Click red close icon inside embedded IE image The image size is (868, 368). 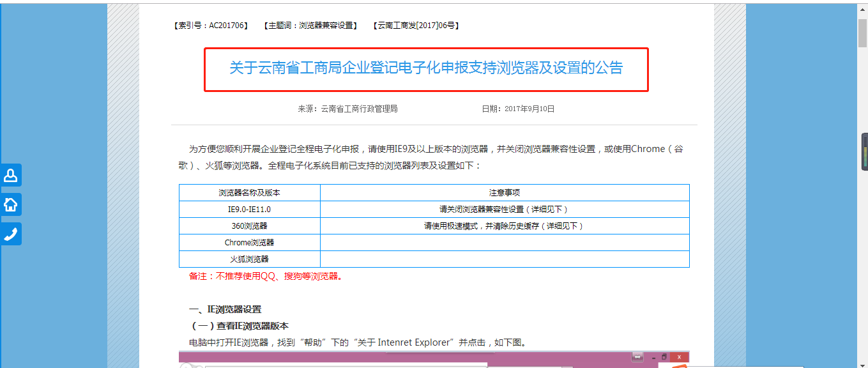(x=679, y=358)
